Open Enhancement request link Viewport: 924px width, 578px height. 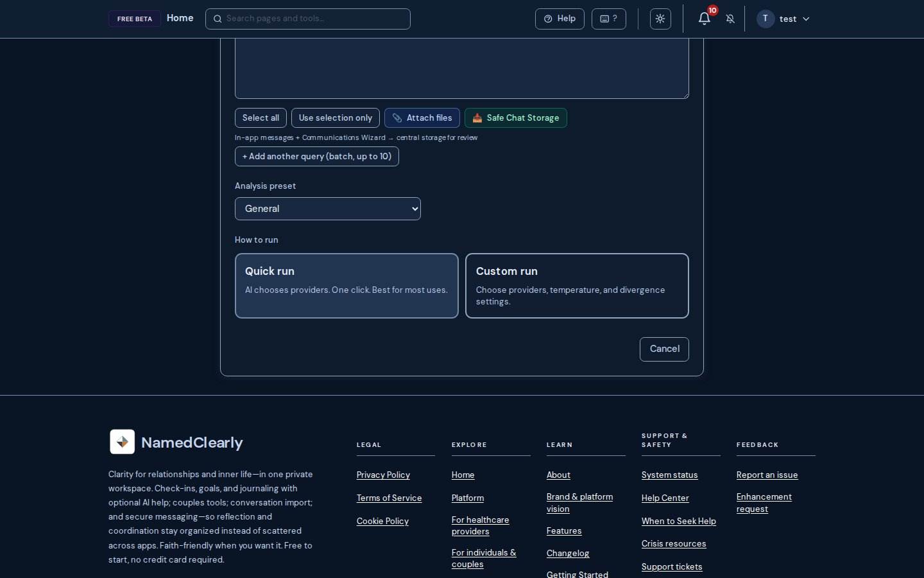point(764,503)
